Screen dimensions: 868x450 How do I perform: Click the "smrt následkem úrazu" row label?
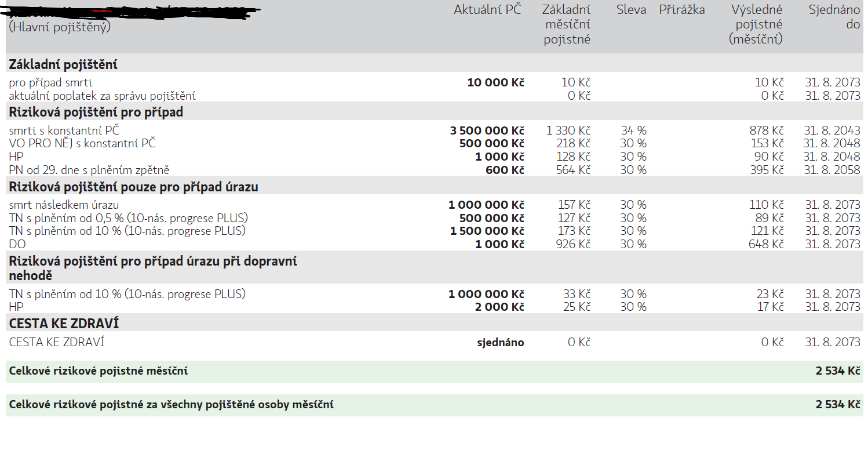[64, 205]
